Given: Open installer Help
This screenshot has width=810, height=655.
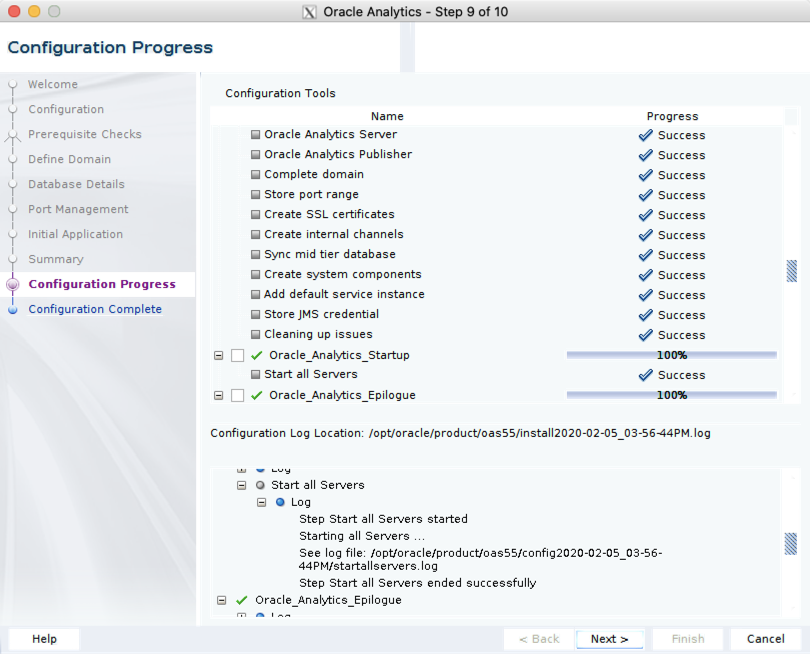Looking at the screenshot, I should coord(43,638).
